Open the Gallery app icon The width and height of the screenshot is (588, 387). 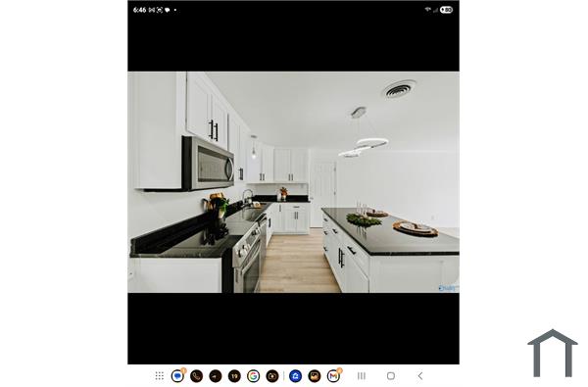coord(315,376)
